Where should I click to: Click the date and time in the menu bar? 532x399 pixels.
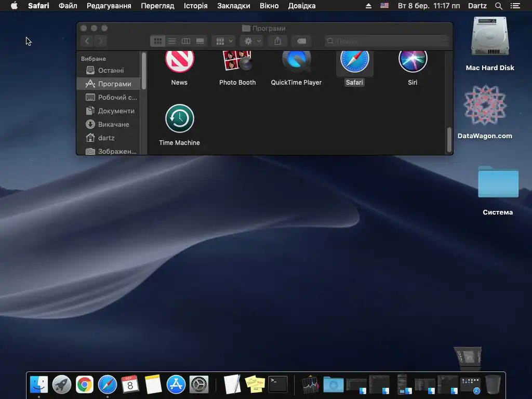[x=429, y=6]
